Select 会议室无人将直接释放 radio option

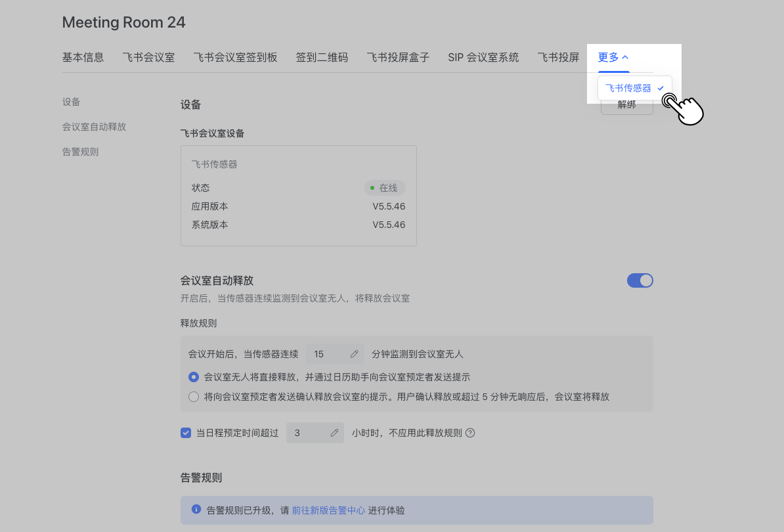pos(194,377)
